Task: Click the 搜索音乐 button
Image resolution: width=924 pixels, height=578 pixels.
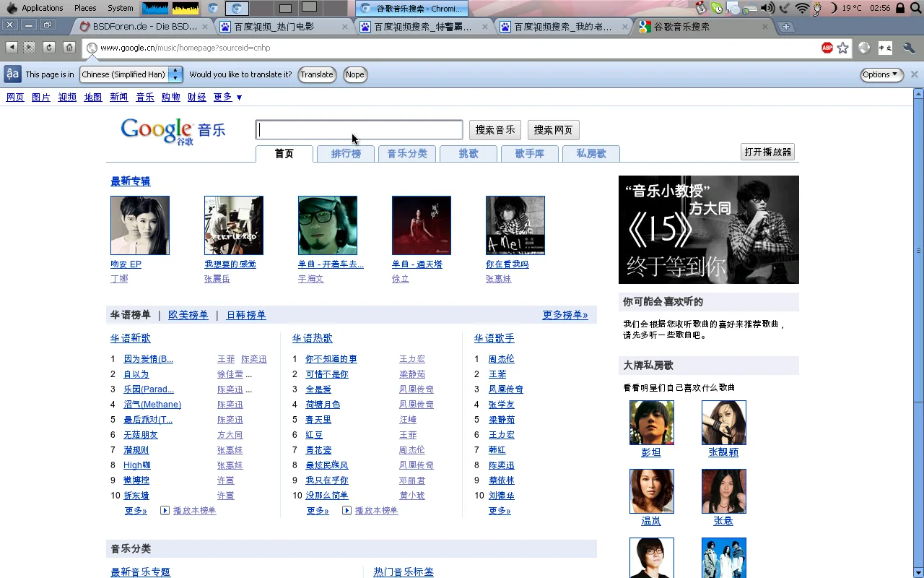Action: pos(495,130)
